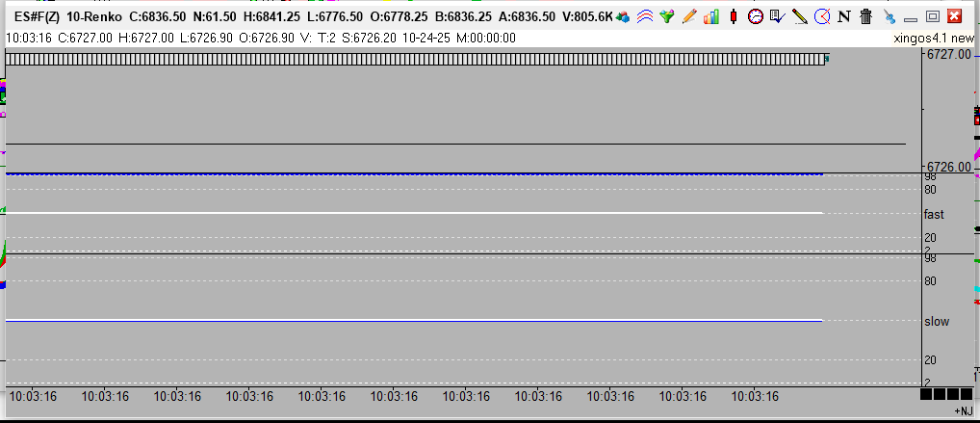Click the xingos4.1 new template label
980x423 pixels.
point(934,38)
